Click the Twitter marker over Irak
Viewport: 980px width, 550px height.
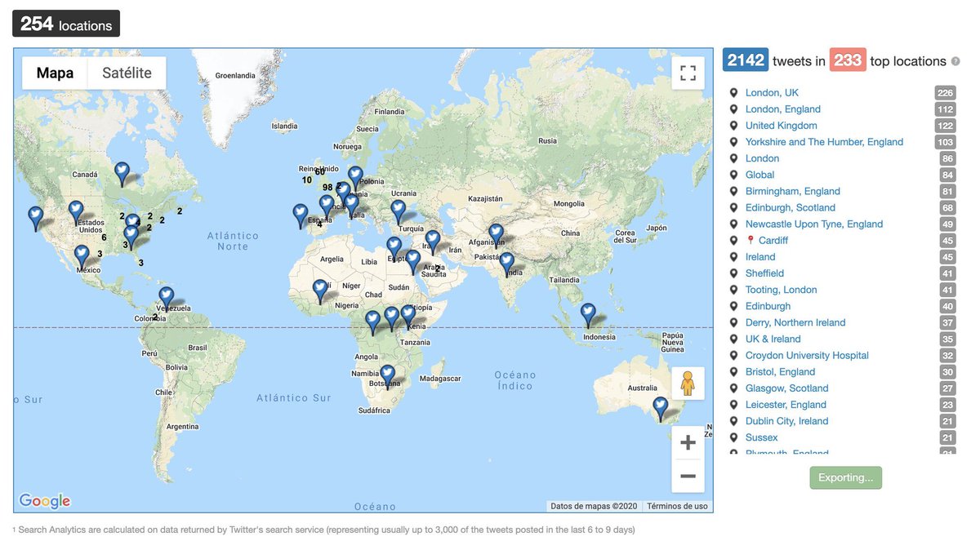pyautogui.click(x=433, y=242)
